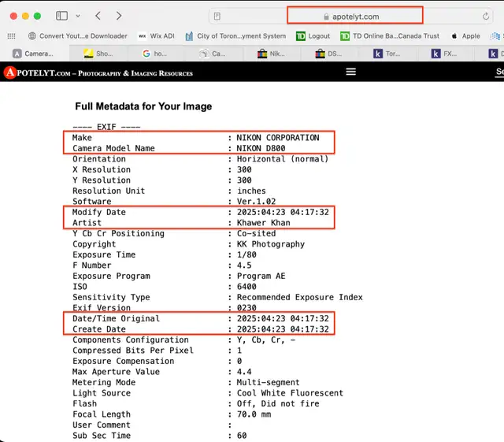Open the reader view page icon
The height and width of the screenshot is (442, 504).
point(217,17)
